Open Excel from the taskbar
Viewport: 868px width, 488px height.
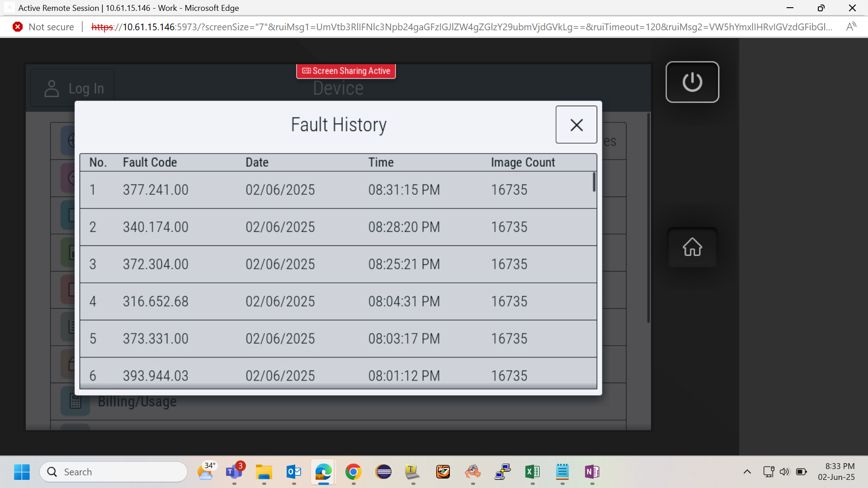(x=532, y=472)
